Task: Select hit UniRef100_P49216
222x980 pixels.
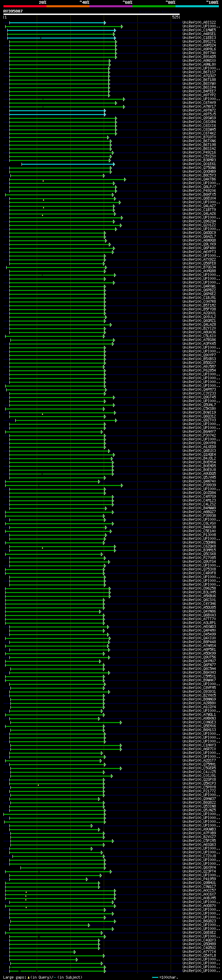Action: coord(199,153)
